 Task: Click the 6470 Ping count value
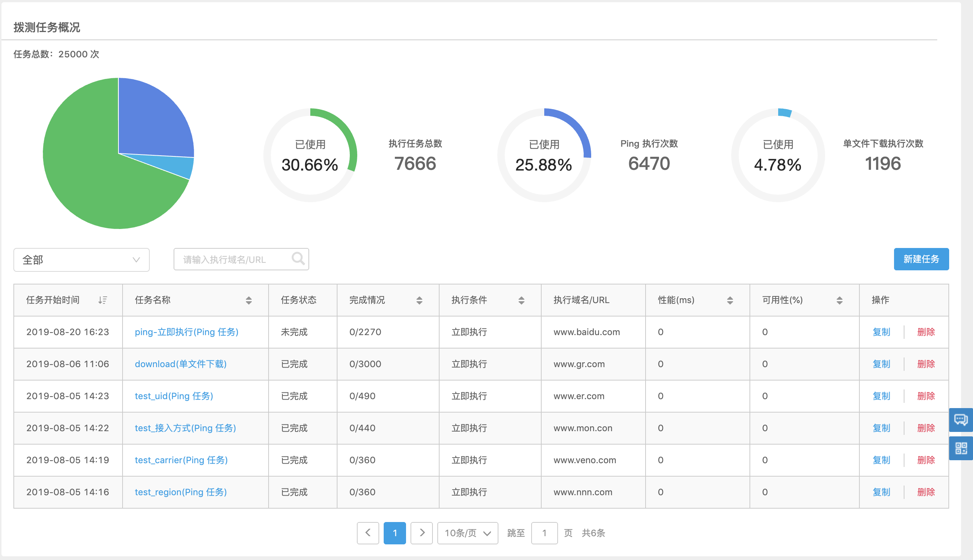(x=649, y=163)
